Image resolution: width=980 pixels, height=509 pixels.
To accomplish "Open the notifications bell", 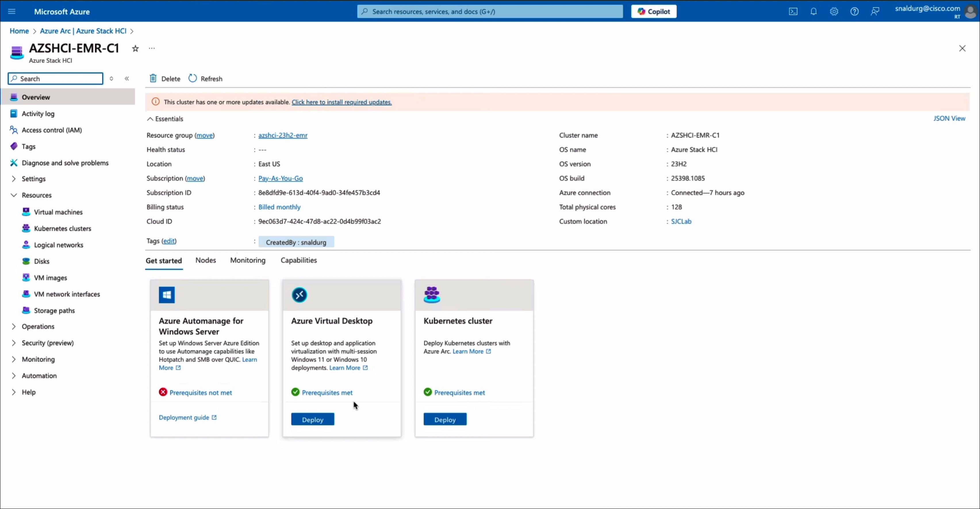I will tap(813, 12).
